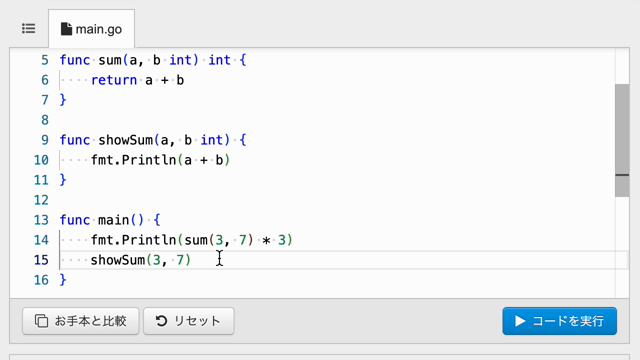
Task: Place cursor on 'return a + b' line
Action: coord(137,80)
